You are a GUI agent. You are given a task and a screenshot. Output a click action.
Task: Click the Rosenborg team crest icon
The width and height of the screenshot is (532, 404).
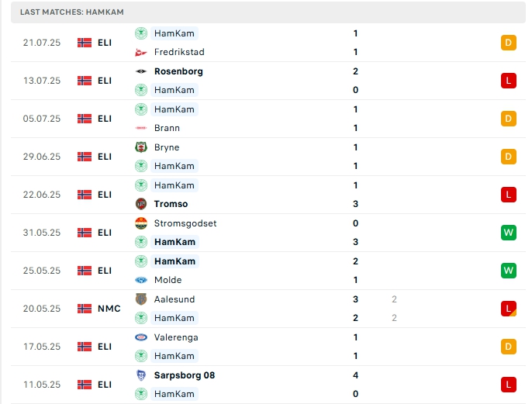pyautogui.click(x=141, y=71)
